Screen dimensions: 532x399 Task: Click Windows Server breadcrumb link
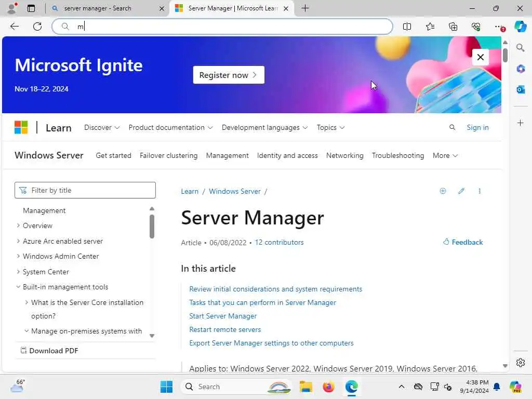pos(235,191)
